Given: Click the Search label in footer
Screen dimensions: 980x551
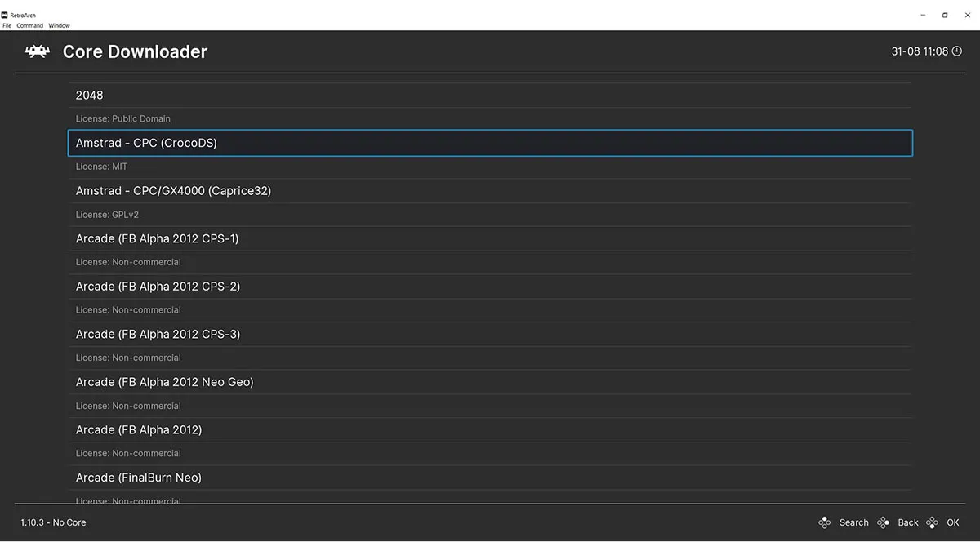Looking at the screenshot, I should (x=853, y=522).
